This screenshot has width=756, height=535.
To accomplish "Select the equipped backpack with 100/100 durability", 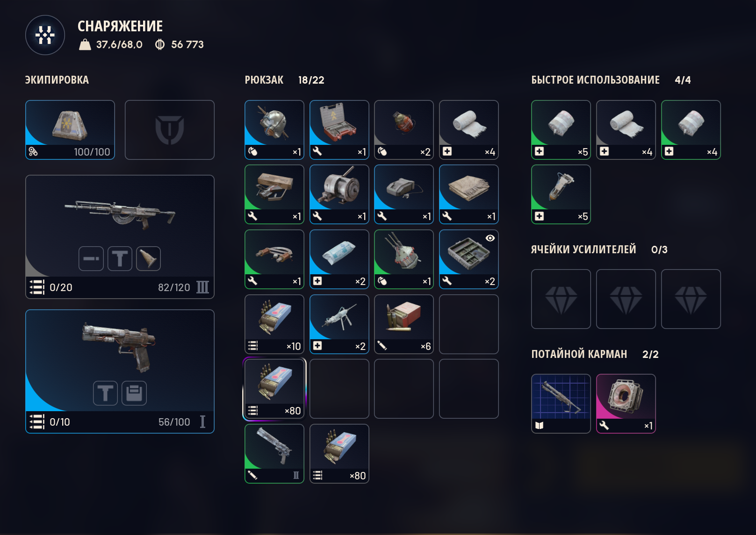I will point(70,130).
